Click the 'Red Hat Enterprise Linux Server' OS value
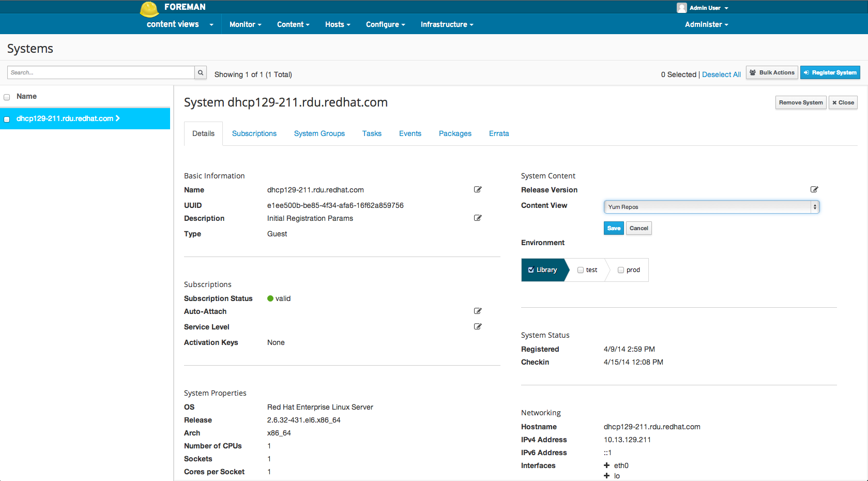The width and height of the screenshot is (868, 481). [x=320, y=407]
